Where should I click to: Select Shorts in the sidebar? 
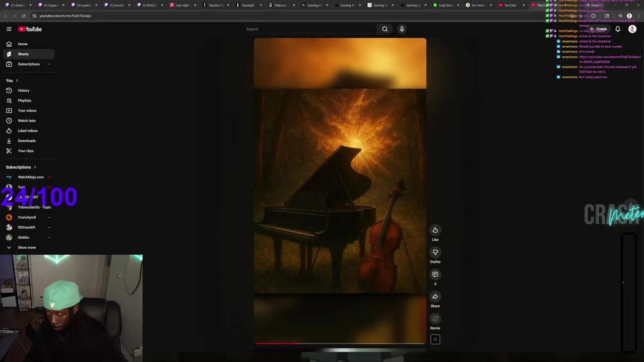click(x=28, y=54)
